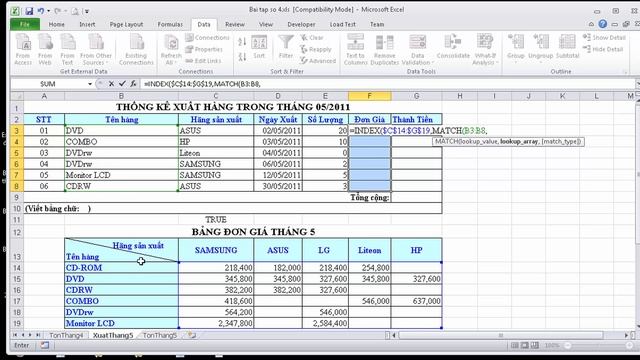640x360 pixels.
Task: Click the From Access icon
Action: coord(23,50)
